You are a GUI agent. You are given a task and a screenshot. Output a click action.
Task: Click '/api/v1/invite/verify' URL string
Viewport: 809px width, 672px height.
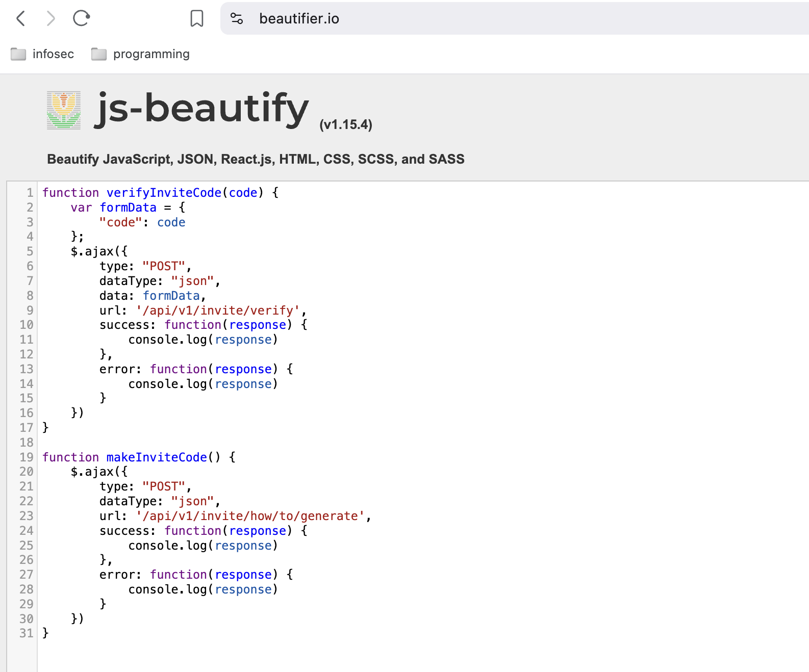(x=218, y=311)
